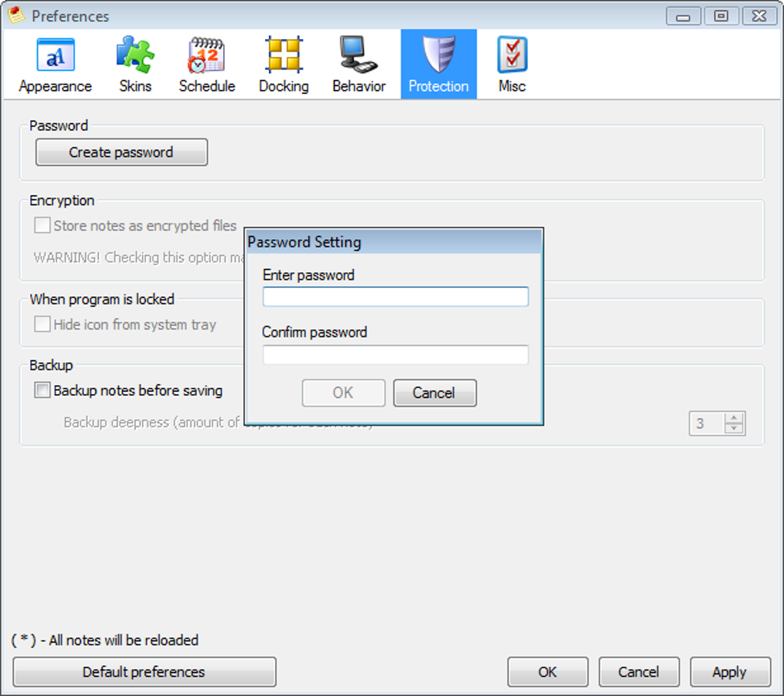Screen dimensions: 784x696
Task: Decrease backup deepness with down arrow
Action: tap(734, 429)
